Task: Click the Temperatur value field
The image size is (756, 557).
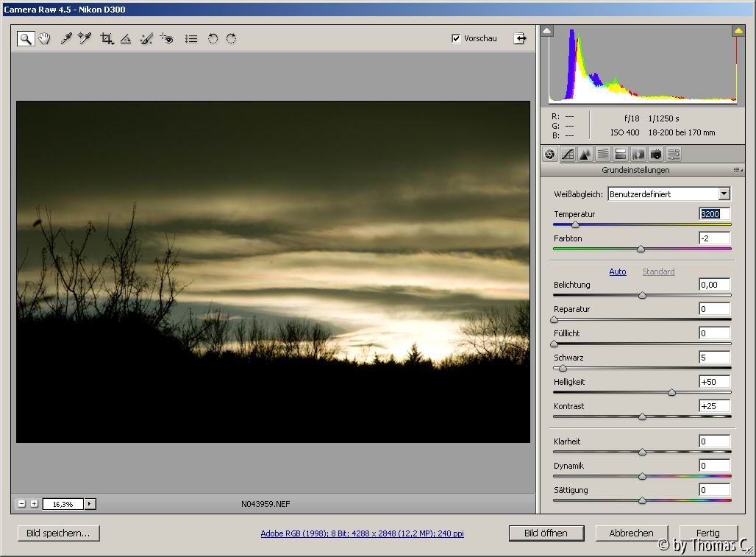Action: pos(713,214)
